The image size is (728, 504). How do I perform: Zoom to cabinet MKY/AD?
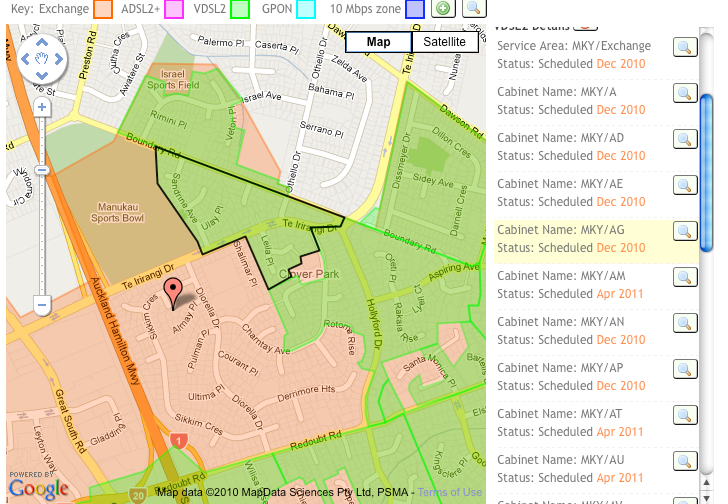point(685,139)
